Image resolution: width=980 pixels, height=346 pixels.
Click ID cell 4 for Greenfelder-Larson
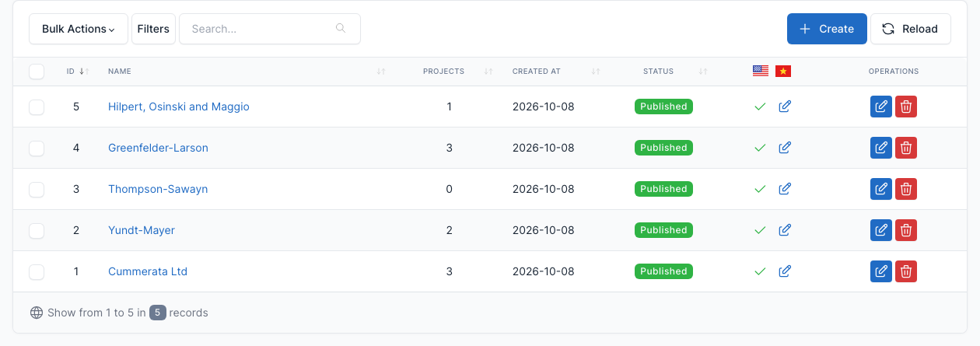(x=76, y=148)
